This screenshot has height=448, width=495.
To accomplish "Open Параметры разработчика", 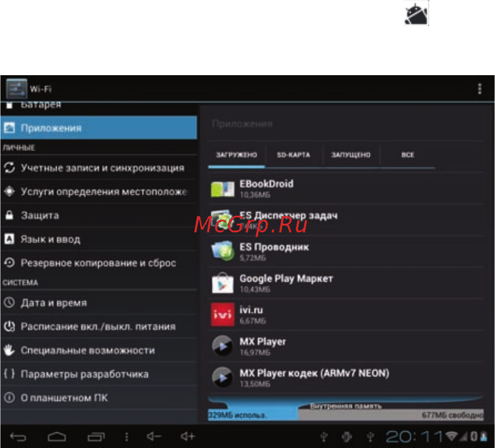I will (x=99, y=374).
